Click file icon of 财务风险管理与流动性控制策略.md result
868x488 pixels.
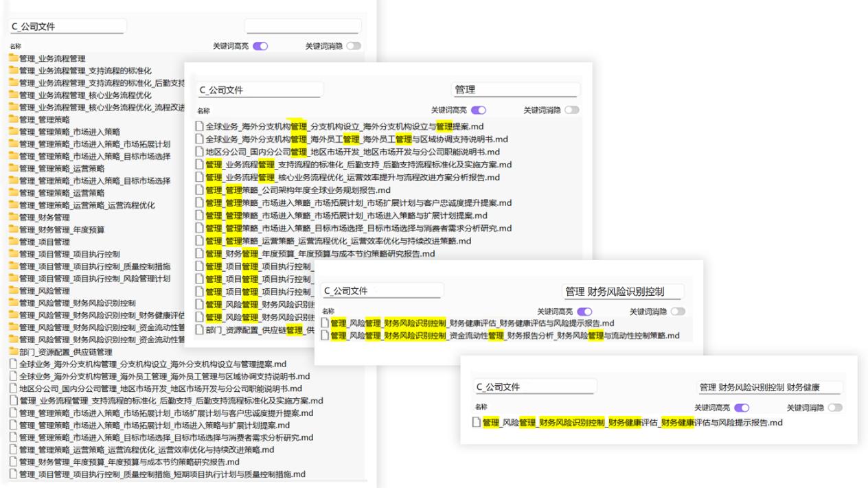coord(325,336)
